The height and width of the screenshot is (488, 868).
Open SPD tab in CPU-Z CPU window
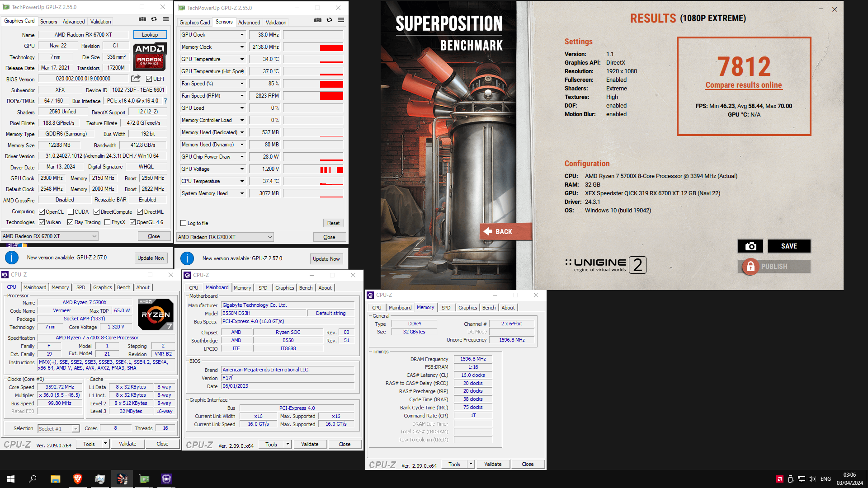pyautogui.click(x=81, y=287)
